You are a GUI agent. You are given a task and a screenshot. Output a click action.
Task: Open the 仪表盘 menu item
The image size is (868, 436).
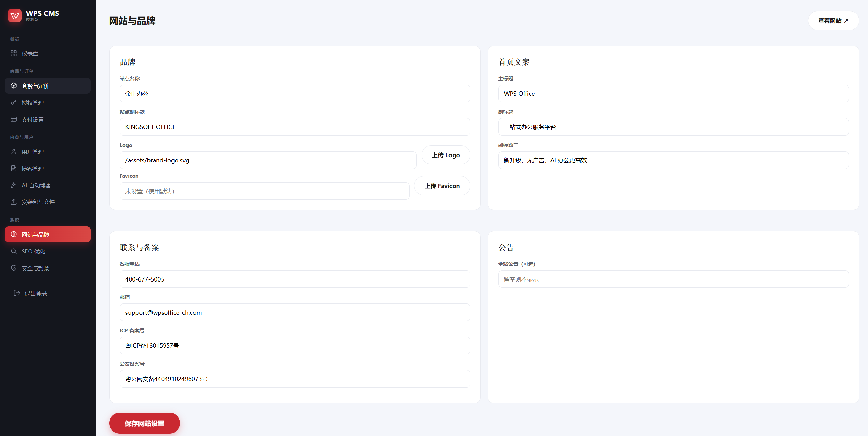pyautogui.click(x=48, y=53)
